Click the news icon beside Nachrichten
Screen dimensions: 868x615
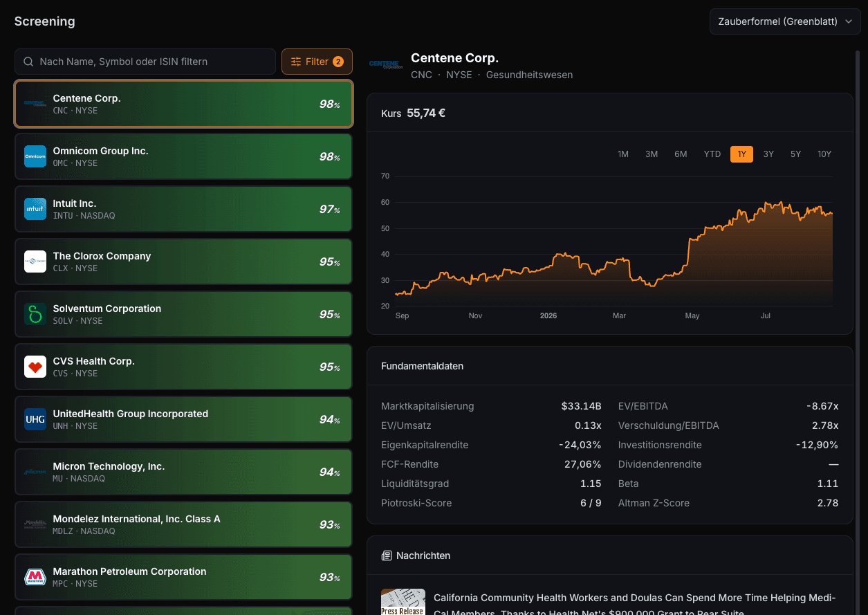point(387,556)
